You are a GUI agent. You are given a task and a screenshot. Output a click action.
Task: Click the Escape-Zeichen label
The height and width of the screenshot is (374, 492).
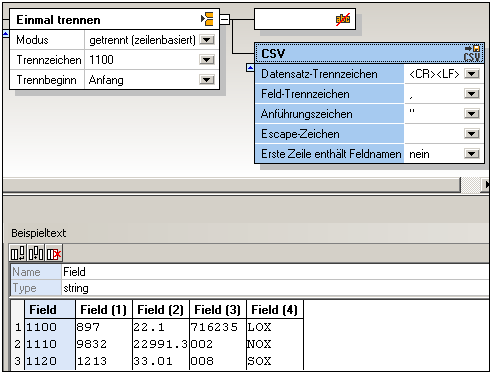(x=300, y=134)
